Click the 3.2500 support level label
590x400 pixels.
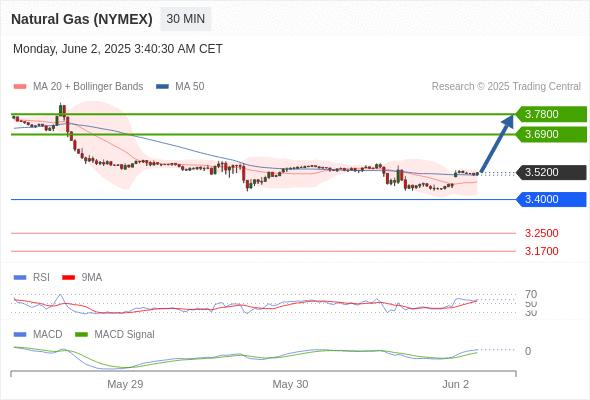(541, 233)
